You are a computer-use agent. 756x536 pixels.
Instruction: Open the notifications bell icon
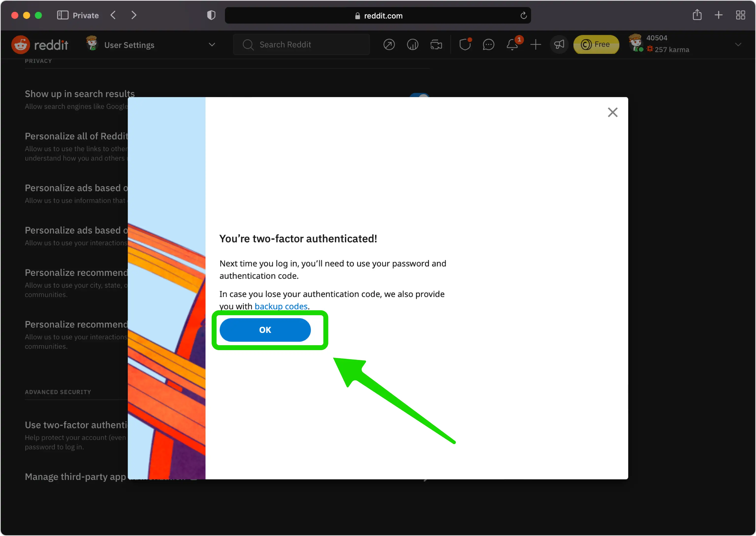coord(512,45)
